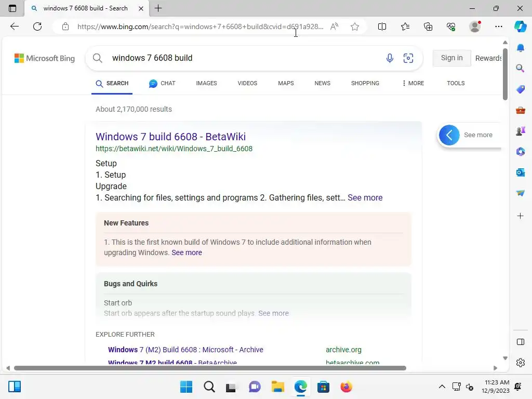This screenshot has width=532, height=399.
Task: Add a sidebar app with plus
Action: click(x=520, y=216)
